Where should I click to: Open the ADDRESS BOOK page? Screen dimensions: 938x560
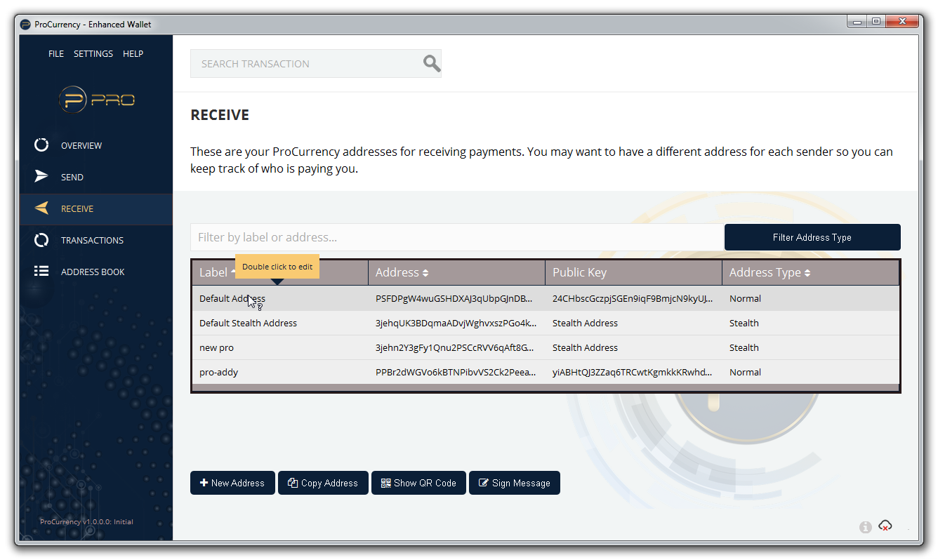point(93,272)
